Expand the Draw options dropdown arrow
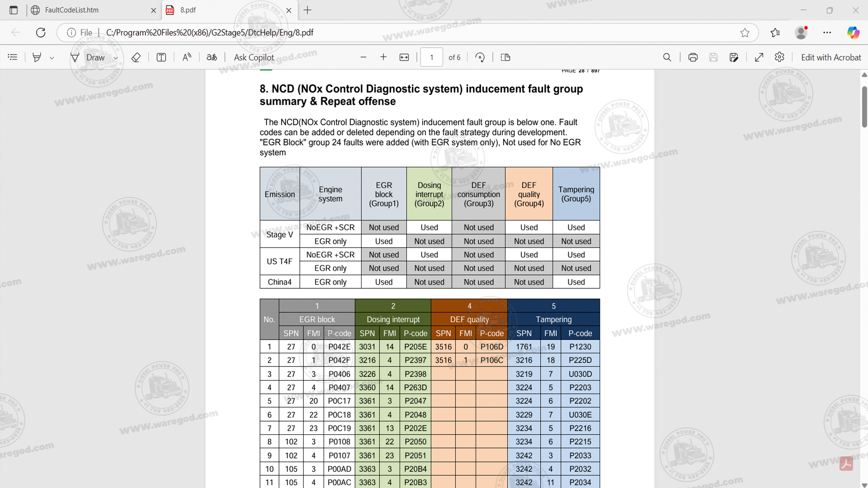This screenshot has height=488, width=868. [x=116, y=58]
